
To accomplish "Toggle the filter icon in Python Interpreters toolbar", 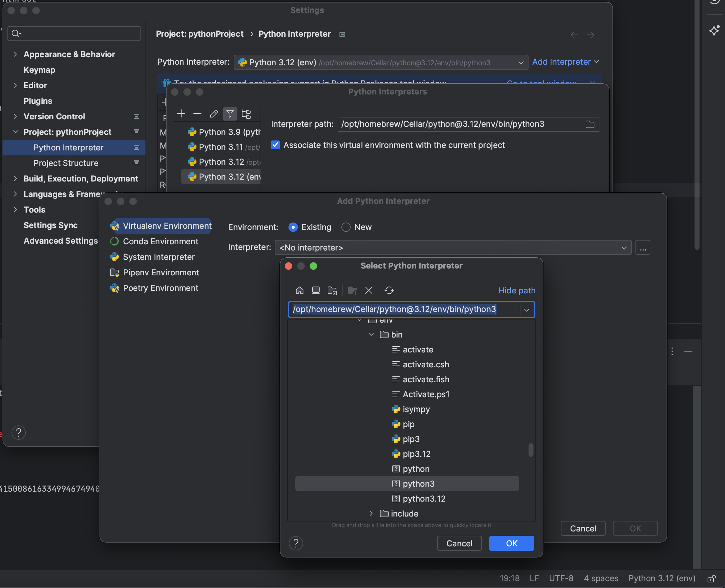I will pos(230,113).
